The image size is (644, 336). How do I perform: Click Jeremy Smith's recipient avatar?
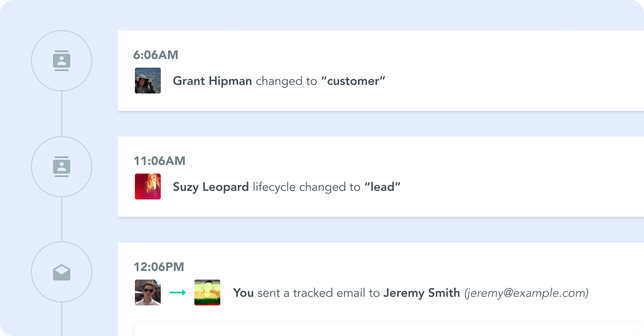(x=207, y=292)
